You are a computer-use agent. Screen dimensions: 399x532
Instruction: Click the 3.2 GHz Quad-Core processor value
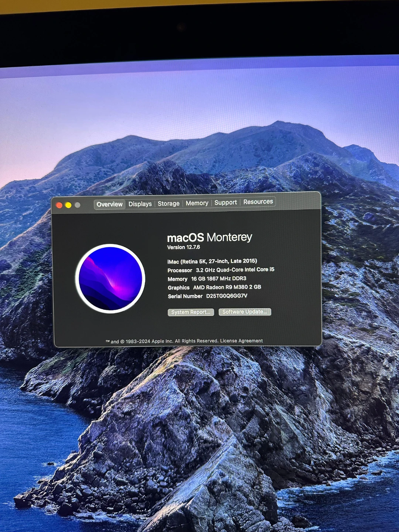pos(235,270)
